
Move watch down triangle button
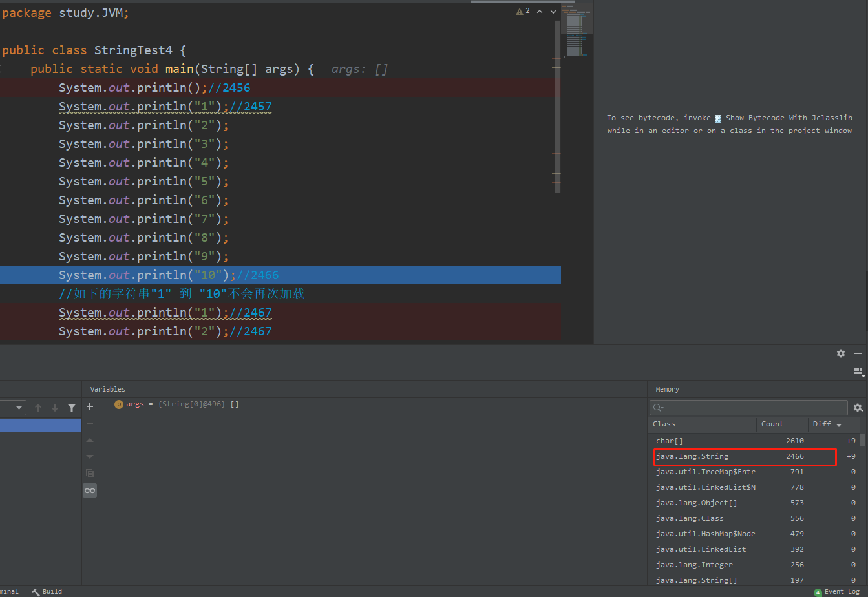(x=90, y=457)
